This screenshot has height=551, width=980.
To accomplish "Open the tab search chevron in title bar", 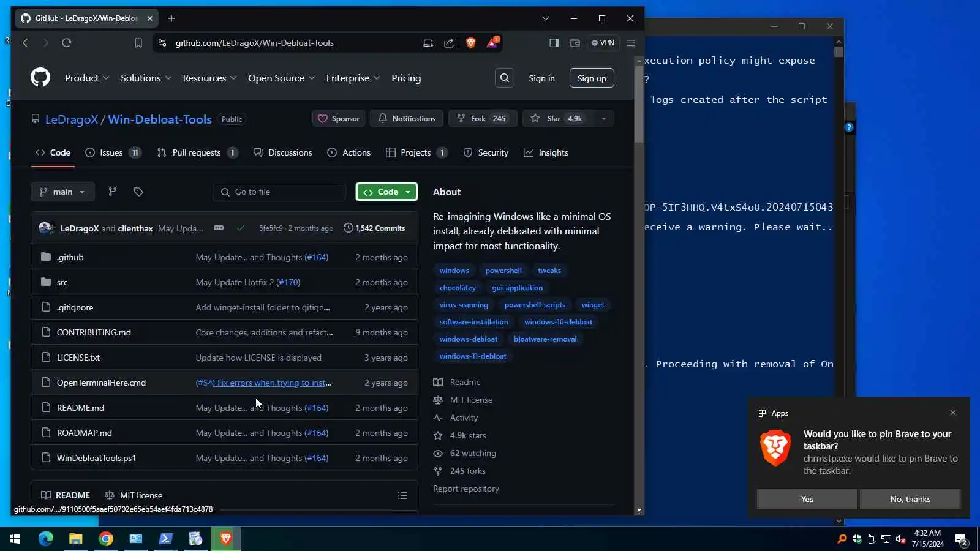I will [x=546, y=18].
